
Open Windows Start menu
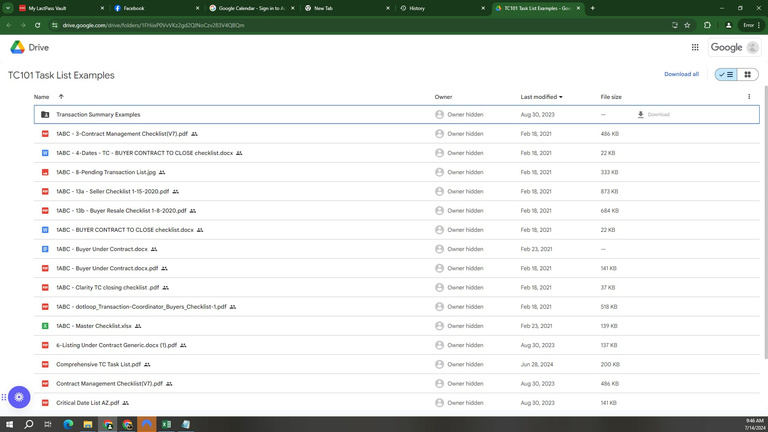[9, 424]
